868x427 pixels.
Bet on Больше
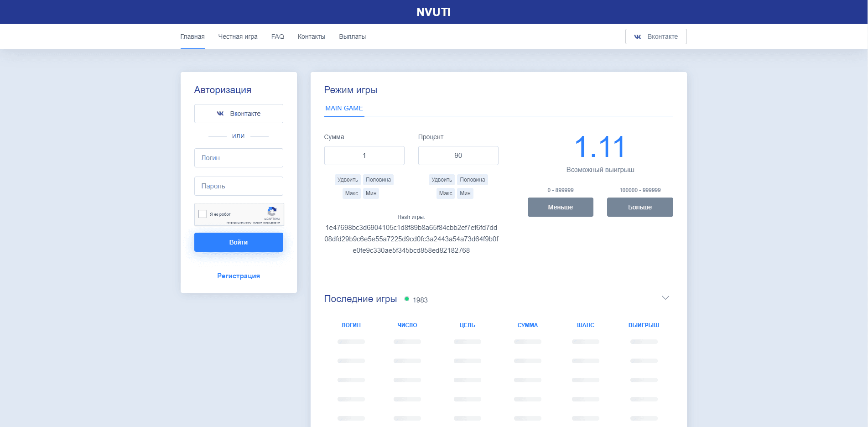639,207
